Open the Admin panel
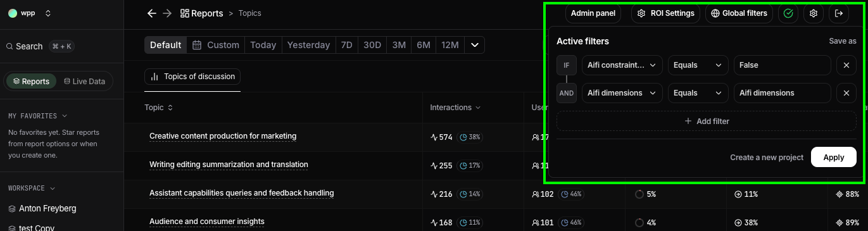Image resolution: width=868 pixels, height=231 pixels. coord(593,13)
